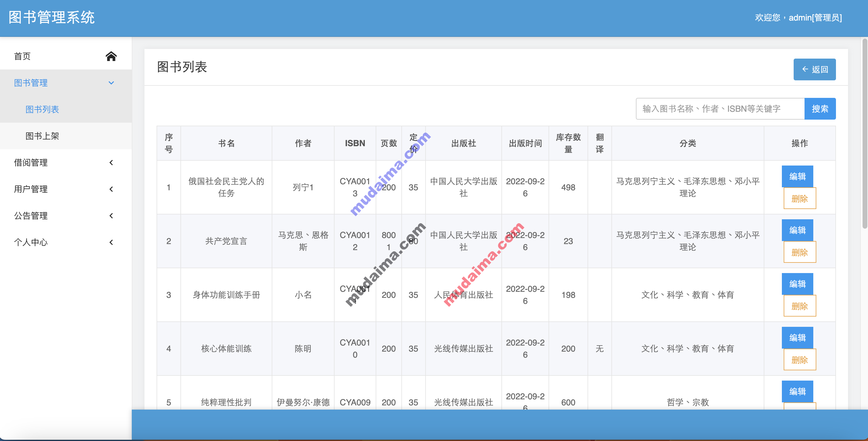Select the 哲学、宗教 category cell
Screen dimensions: 868x441
click(687, 402)
